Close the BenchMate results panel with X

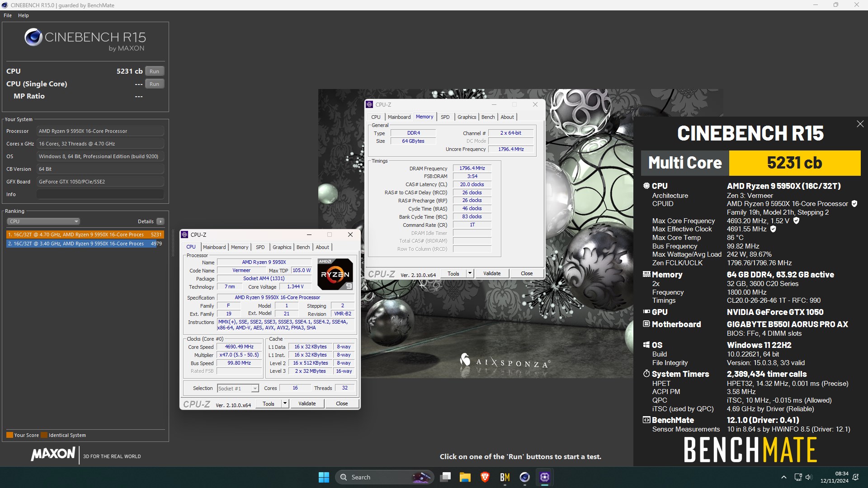coord(860,124)
